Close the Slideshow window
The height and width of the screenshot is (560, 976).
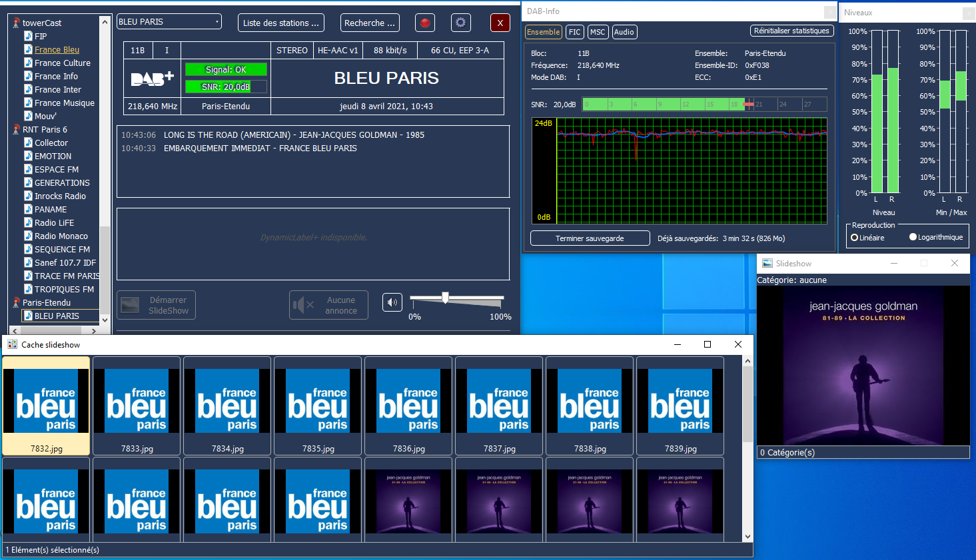pos(955,263)
